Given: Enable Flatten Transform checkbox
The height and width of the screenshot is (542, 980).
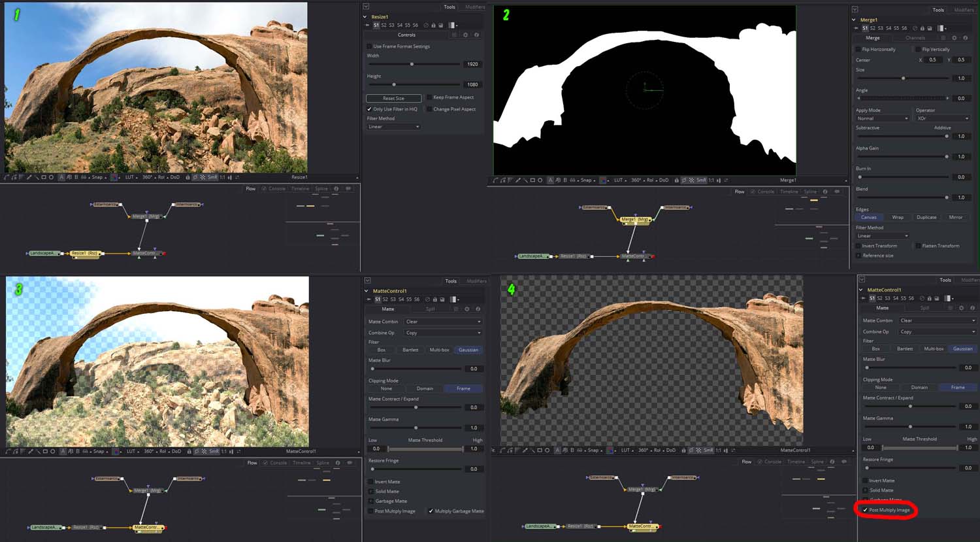Looking at the screenshot, I should click(918, 246).
